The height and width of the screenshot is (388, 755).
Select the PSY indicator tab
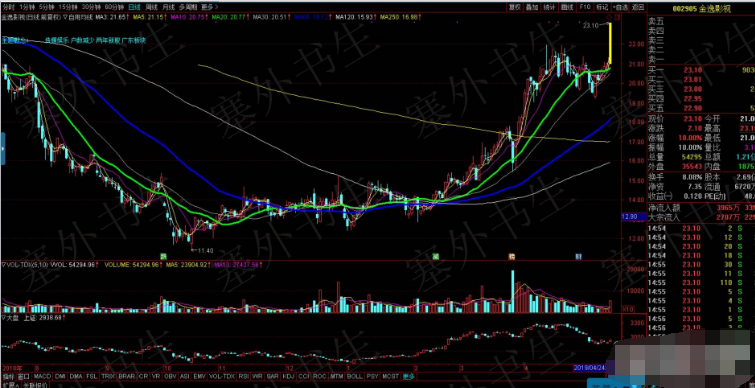point(372,376)
